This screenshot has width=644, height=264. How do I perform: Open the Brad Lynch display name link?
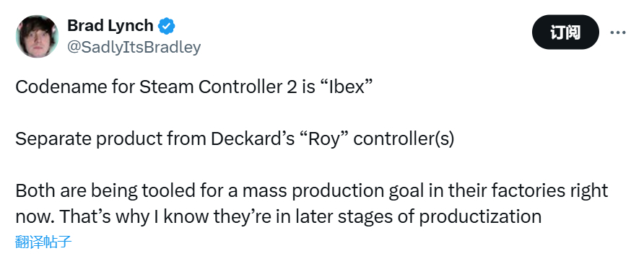pyautogui.click(x=110, y=26)
